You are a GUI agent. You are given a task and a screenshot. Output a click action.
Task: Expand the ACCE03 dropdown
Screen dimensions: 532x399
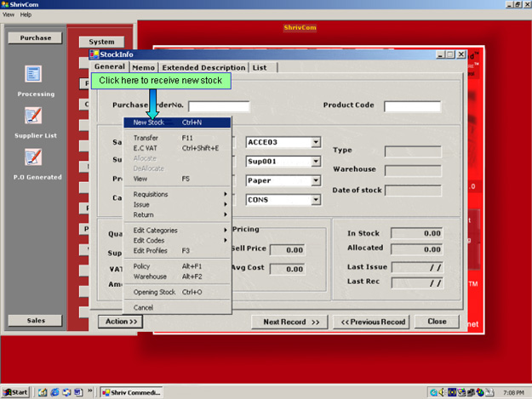[315, 142]
